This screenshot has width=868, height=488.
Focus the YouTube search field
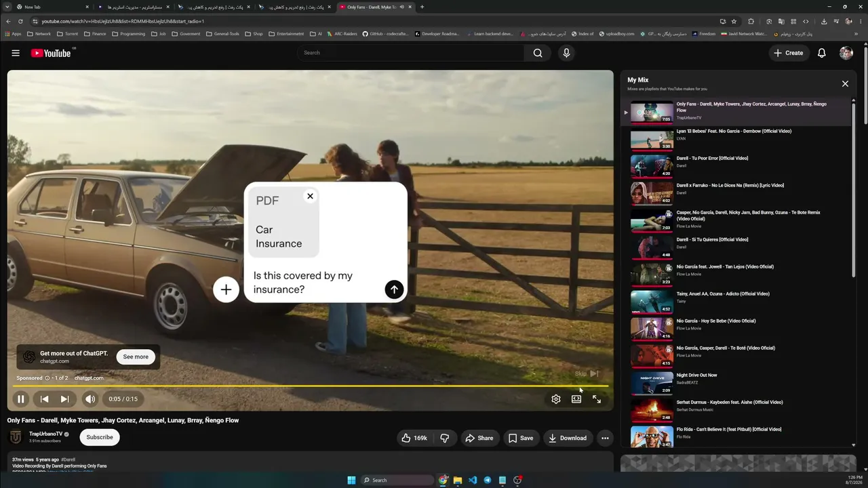pyautogui.click(x=411, y=53)
